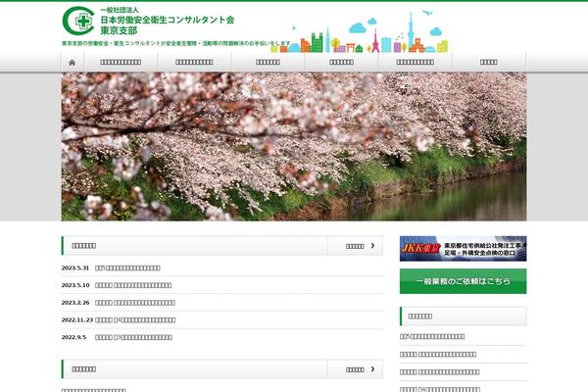
Task: Click the green 一般業務のご依頼はこちら button
Action: coord(463,281)
